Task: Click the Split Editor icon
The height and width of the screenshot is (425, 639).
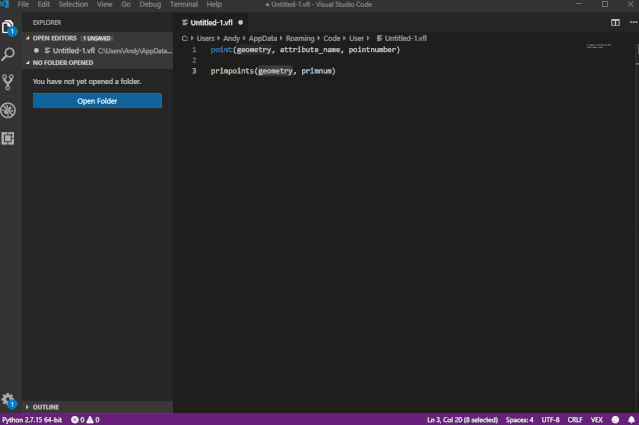Action: [615, 23]
